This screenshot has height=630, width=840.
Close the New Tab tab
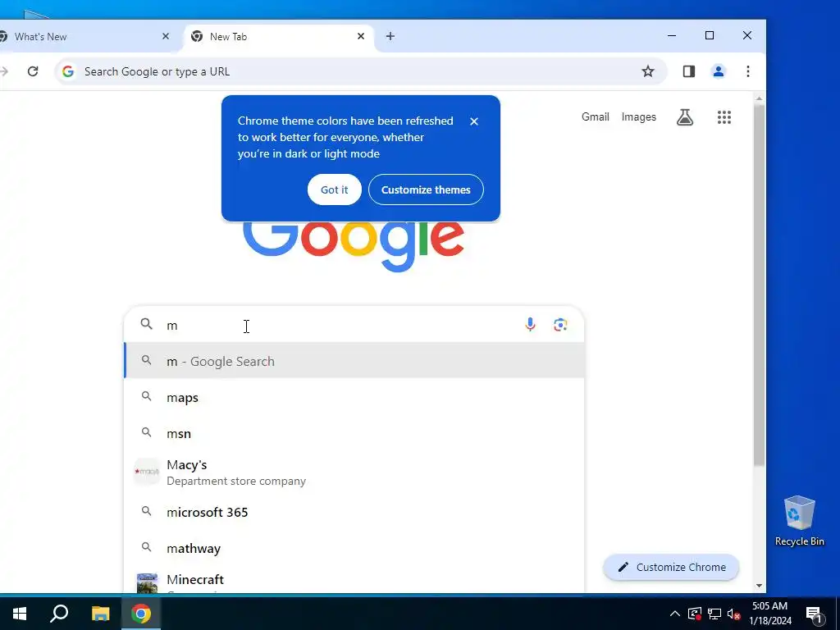click(361, 36)
